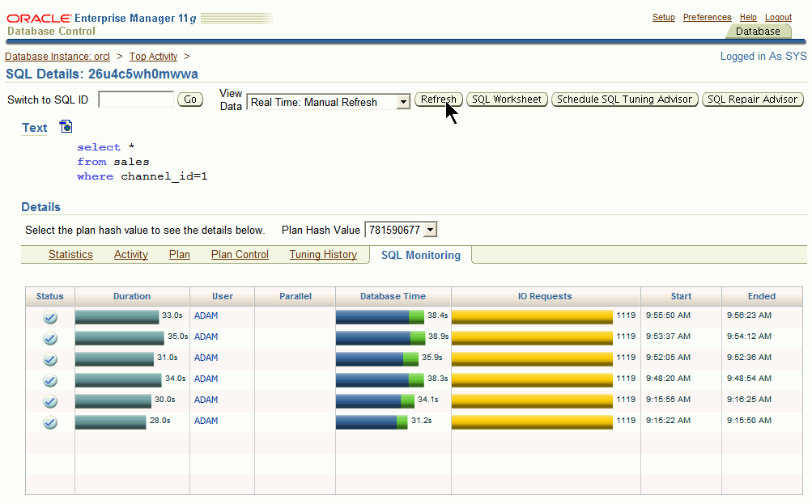Screen dimensions: 812x504
Task: Click status icon for the 28.0s execution row
Action: [x=50, y=421]
